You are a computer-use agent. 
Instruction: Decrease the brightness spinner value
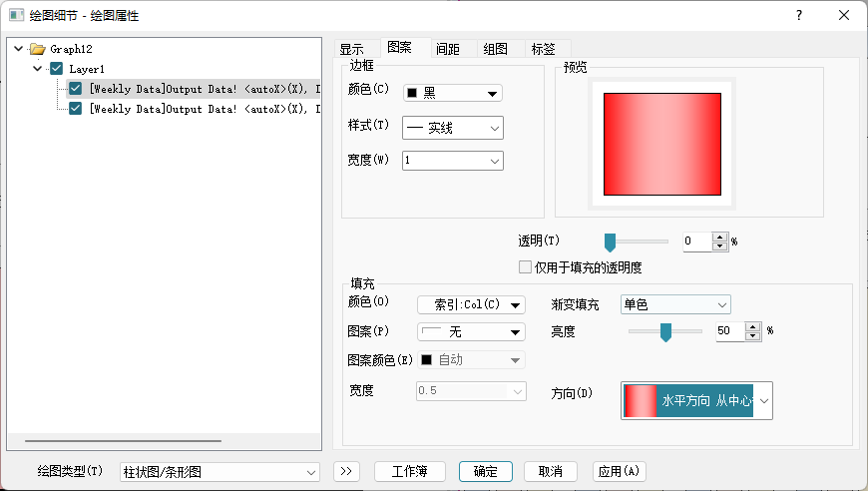click(x=753, y=335)
